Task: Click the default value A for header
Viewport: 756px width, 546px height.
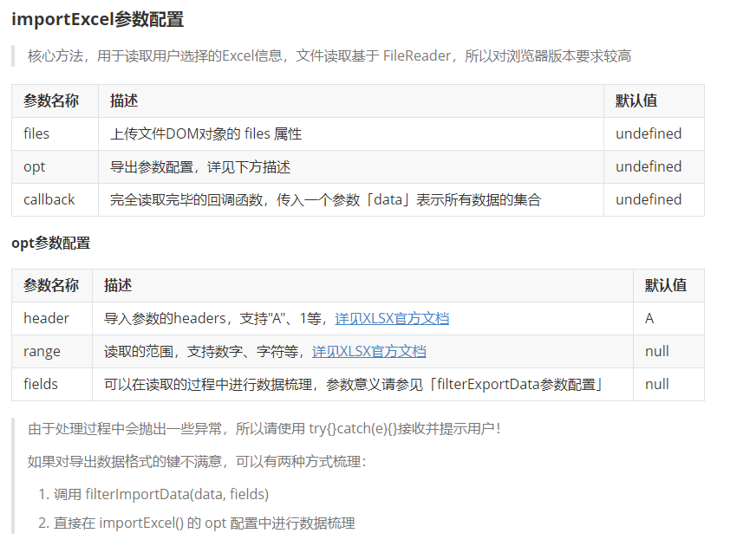Action: point(649,319)
